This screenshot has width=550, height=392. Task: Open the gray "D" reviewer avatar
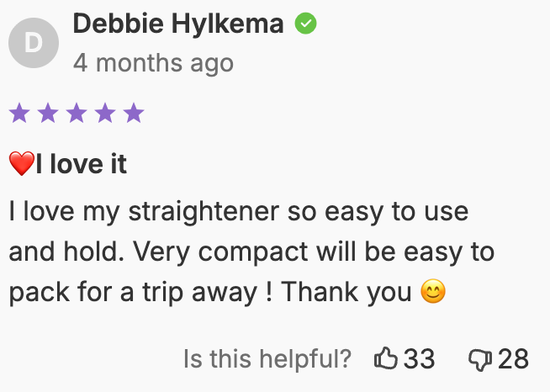click(x=34, y=42)
